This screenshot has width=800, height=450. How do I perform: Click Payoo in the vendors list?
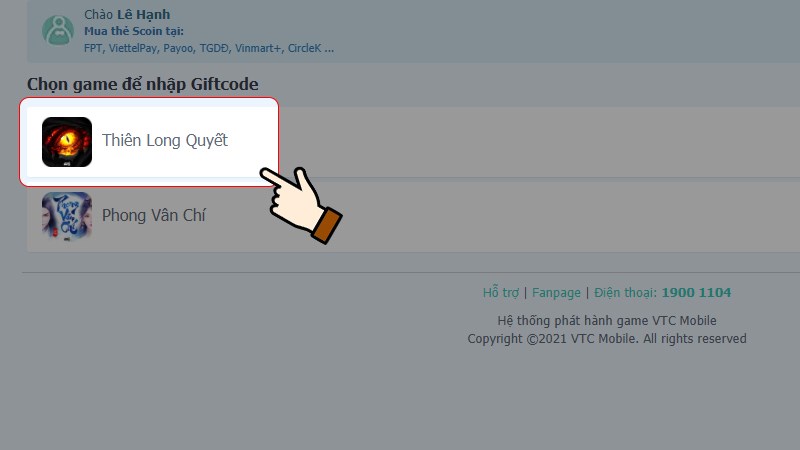pos(179,48)
